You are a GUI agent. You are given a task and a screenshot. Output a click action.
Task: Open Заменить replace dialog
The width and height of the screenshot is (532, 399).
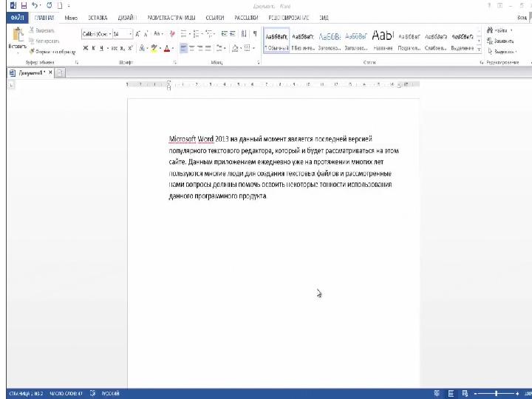coord(500,41)
